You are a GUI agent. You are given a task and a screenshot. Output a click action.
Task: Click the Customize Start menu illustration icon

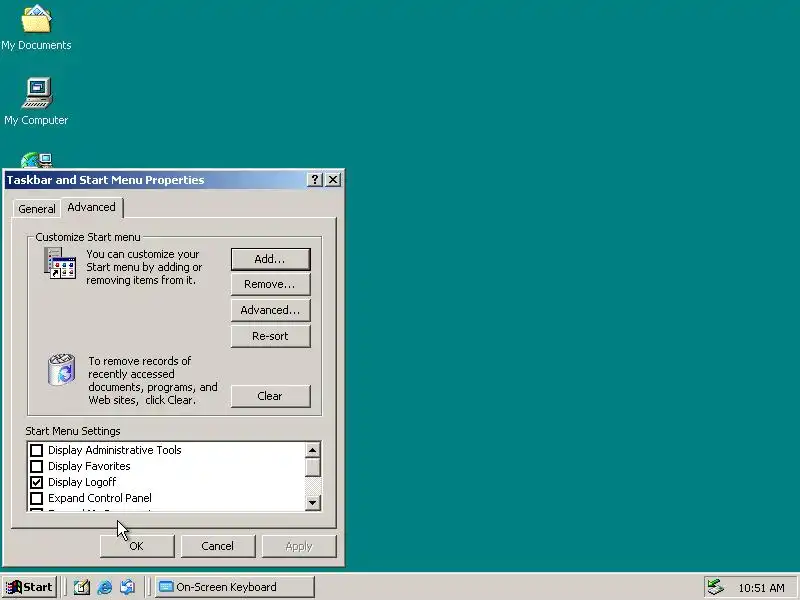point(60,263)
